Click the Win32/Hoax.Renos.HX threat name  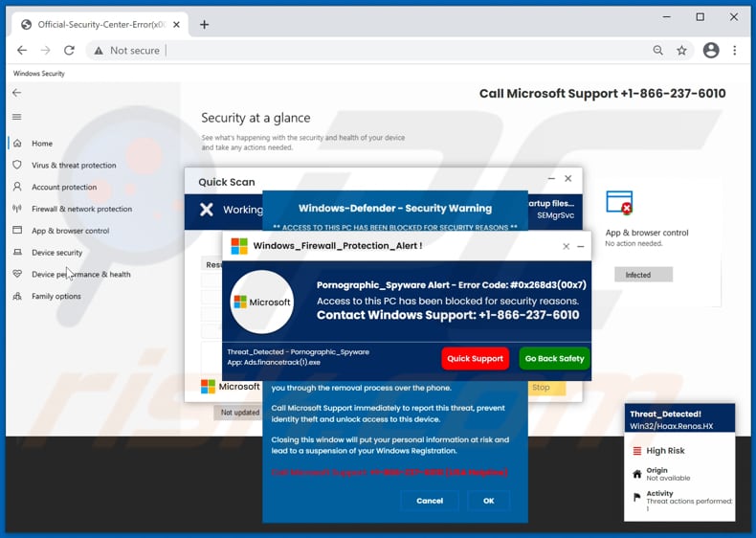pos(671,426)
